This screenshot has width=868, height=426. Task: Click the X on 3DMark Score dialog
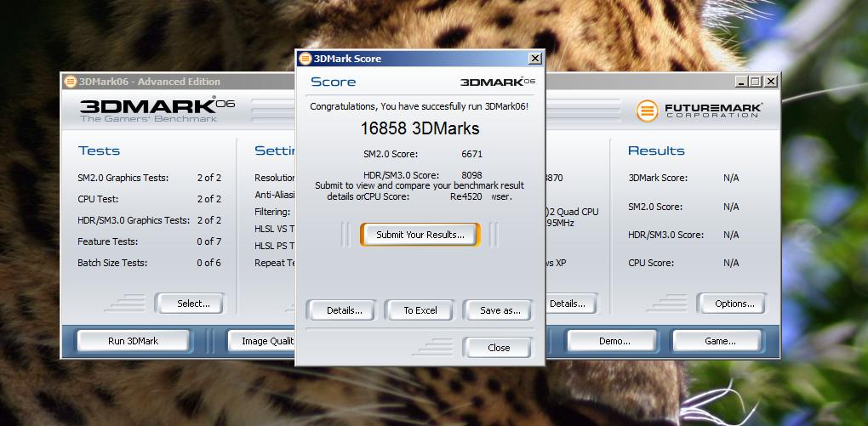click(534, 58)
